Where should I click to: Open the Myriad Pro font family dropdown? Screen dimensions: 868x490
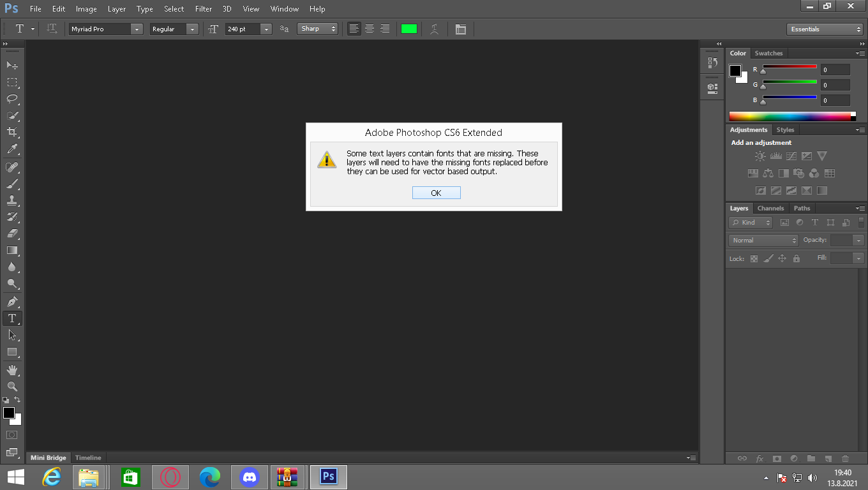137,29
